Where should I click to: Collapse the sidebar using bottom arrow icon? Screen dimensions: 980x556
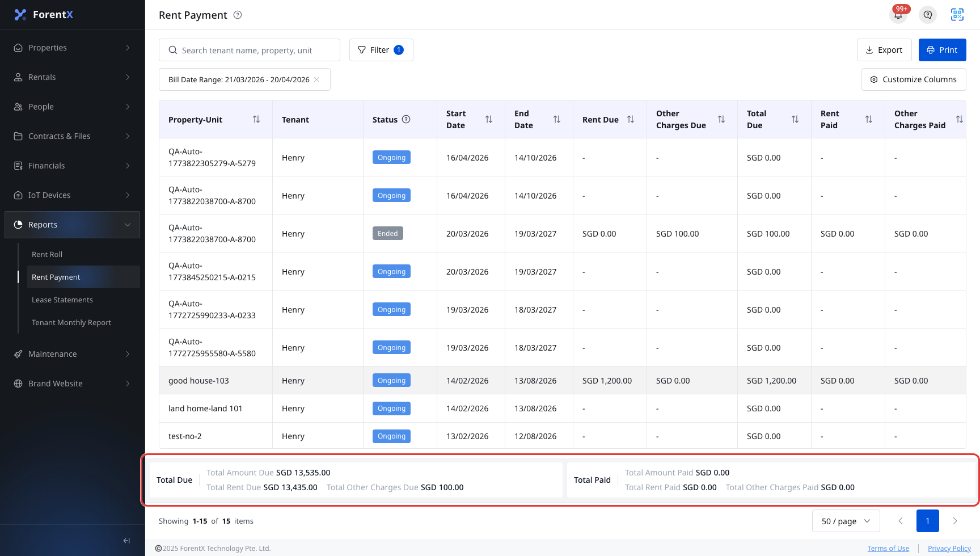(x=126, y=541)
